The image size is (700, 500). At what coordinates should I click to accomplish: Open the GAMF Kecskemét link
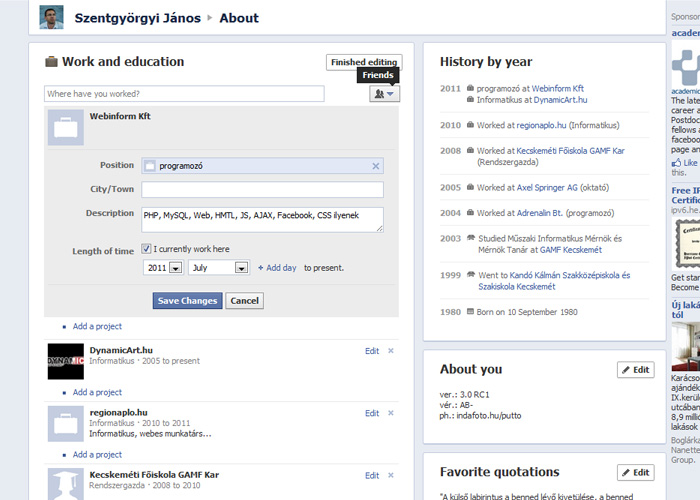[571, 250]
